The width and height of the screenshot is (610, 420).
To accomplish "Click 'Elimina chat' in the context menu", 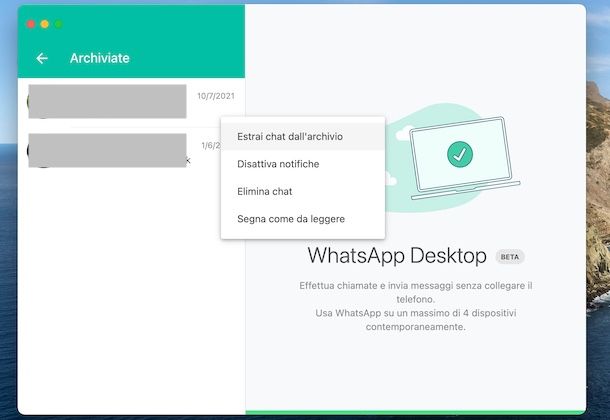I will click(x=303, y=191).
